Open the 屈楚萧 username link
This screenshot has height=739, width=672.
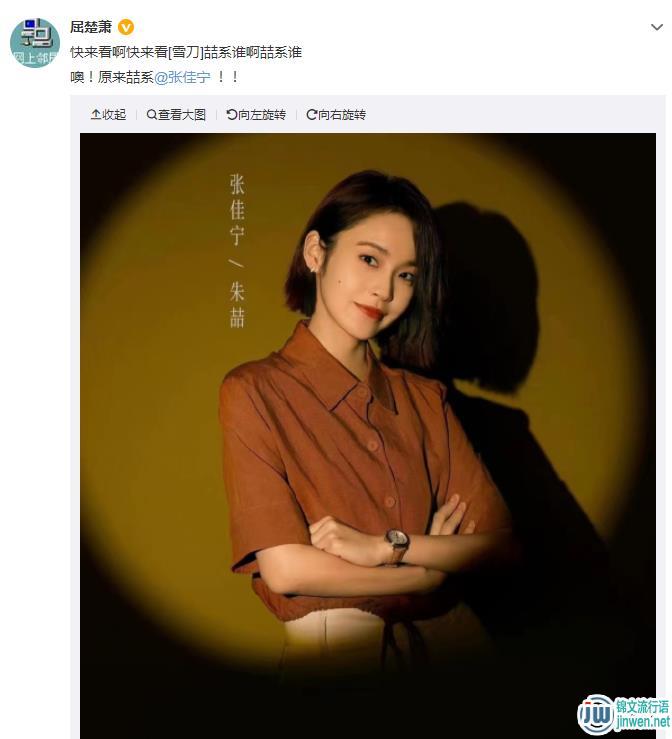[91, 27]
